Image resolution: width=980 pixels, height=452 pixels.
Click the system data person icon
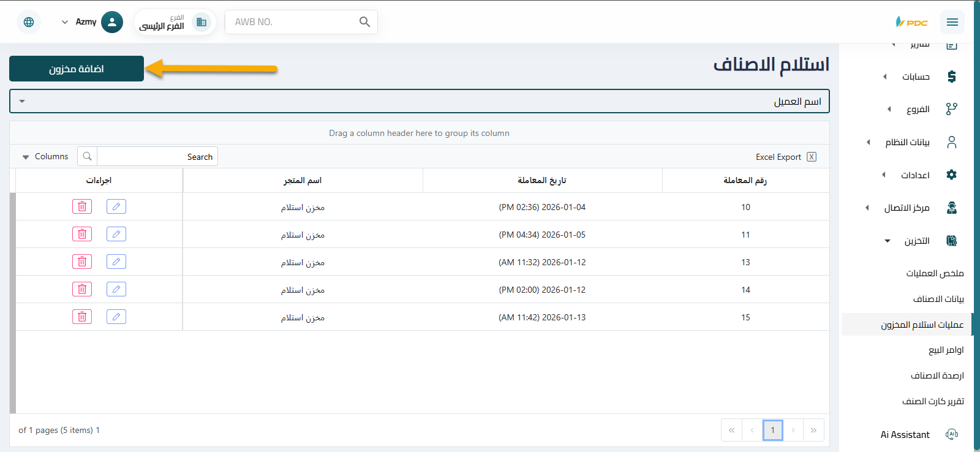(x=952, y=142)
